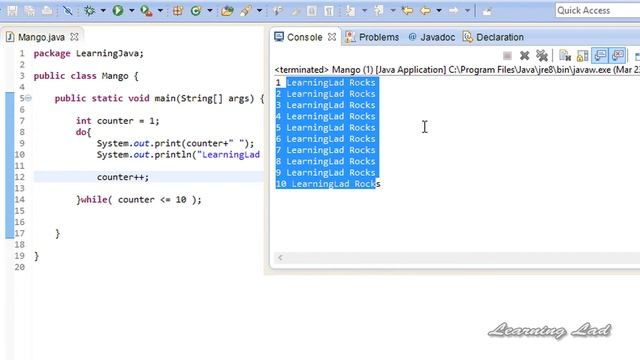Click the Save All toolbar icon
Image resolution: width=640 pixels, height=360 pixels.
(29, 11)
